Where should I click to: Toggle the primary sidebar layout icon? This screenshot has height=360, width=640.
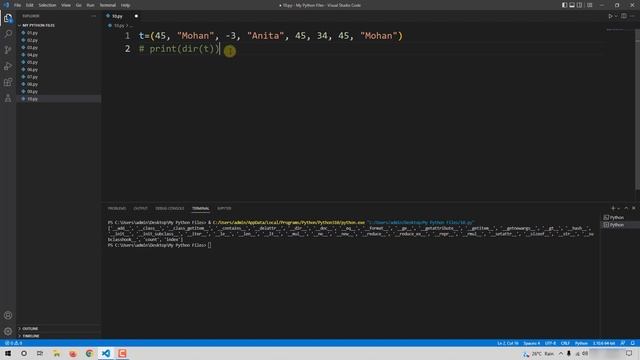pyautogui.click(x=564, y=5)
